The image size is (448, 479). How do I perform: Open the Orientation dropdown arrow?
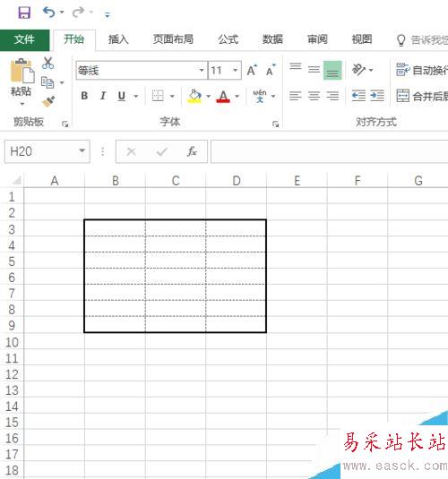(x=371, y=70)
